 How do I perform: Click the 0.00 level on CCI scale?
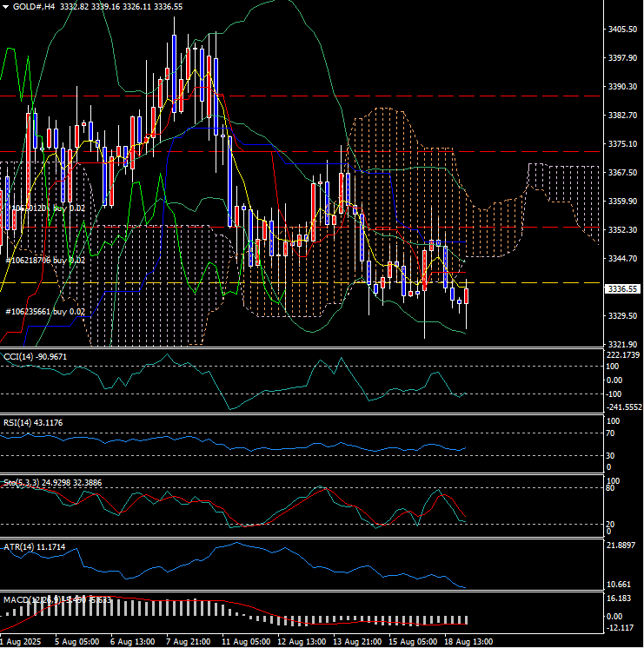[614, 380]
